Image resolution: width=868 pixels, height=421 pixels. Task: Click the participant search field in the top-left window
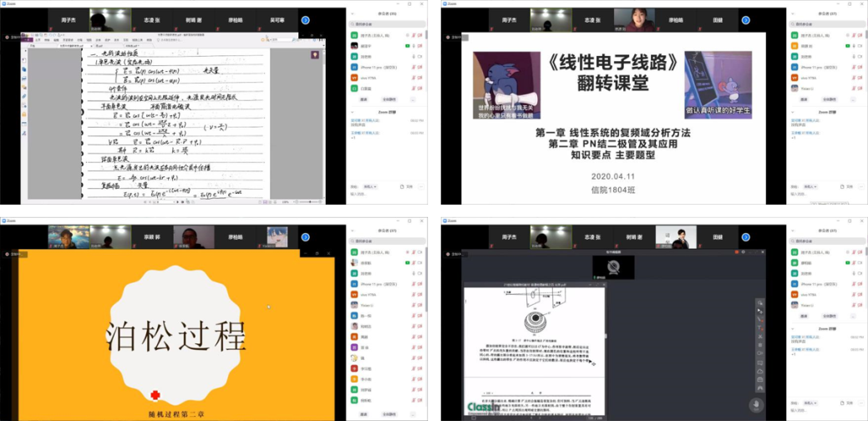coord(388,26)
